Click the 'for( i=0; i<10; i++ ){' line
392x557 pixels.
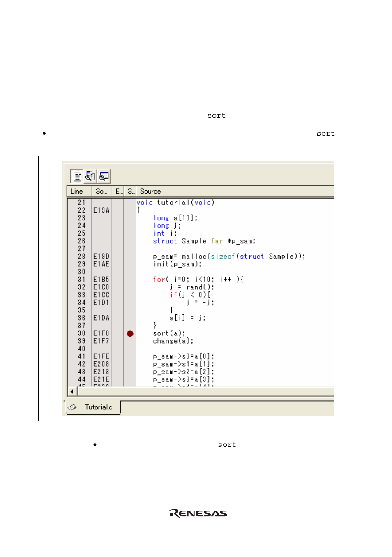[198, 280]
